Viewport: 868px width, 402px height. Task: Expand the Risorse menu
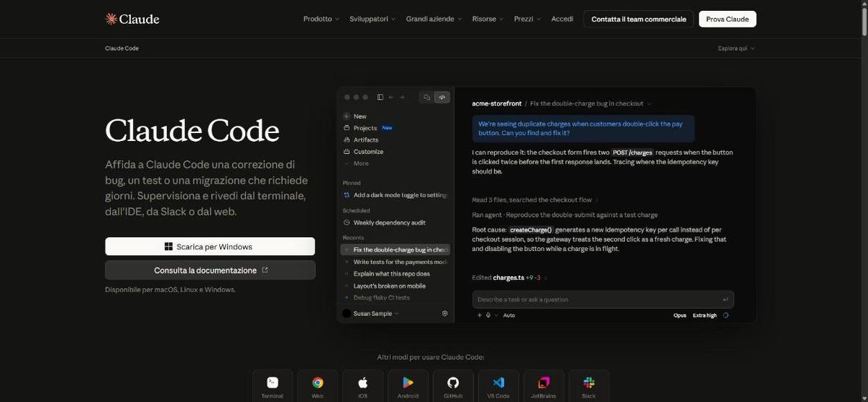488,19
